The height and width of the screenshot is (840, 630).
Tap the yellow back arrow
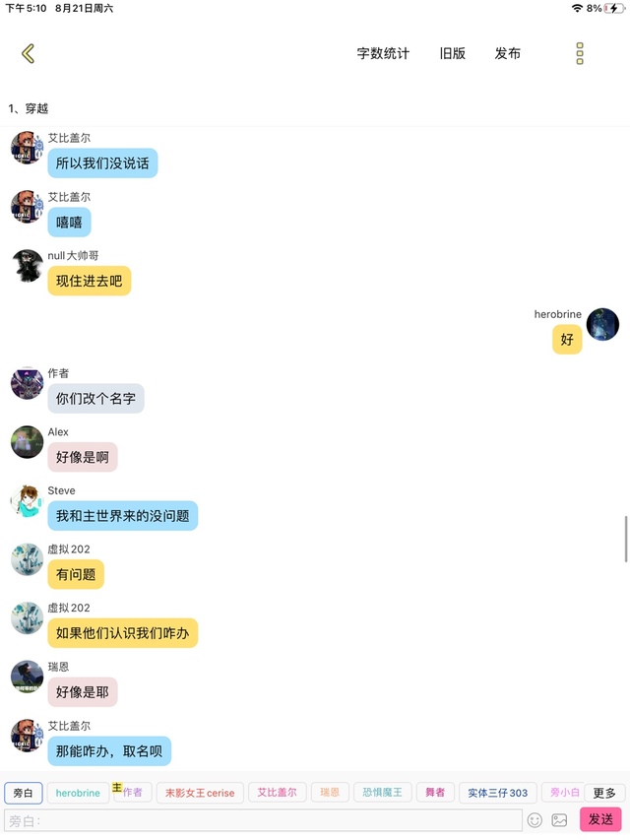point(28,53)
